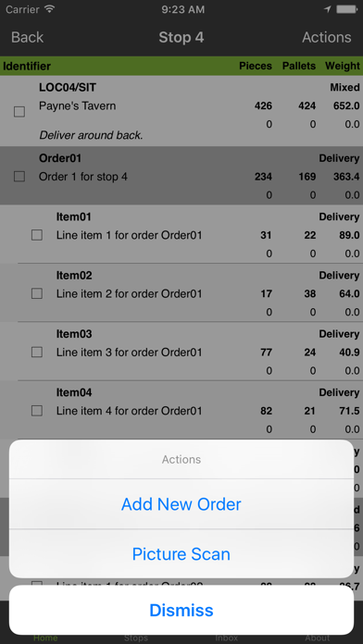
Task: Tap the battery indicator icon
Action: point(346,9)
